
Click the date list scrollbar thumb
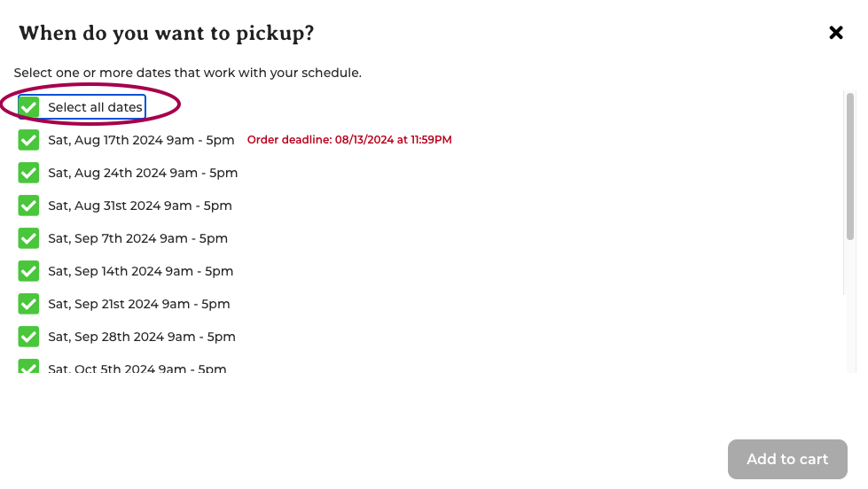click(850, 167)
